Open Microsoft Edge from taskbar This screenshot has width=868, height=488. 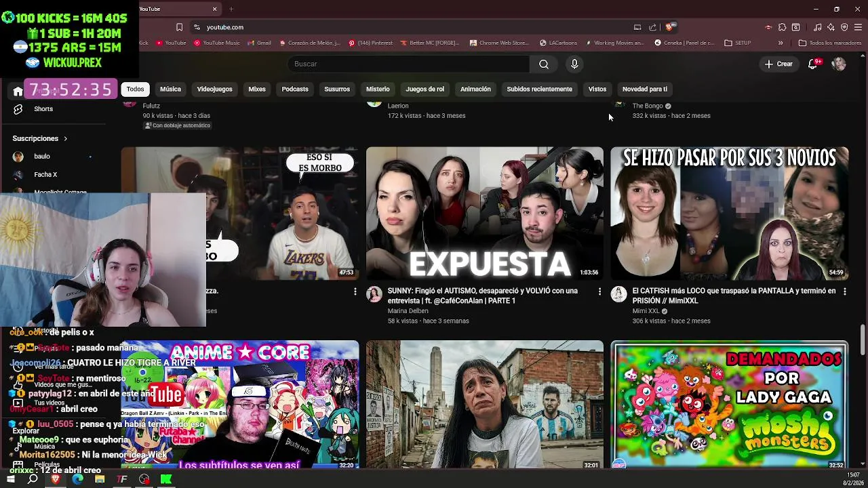point(77,479)
